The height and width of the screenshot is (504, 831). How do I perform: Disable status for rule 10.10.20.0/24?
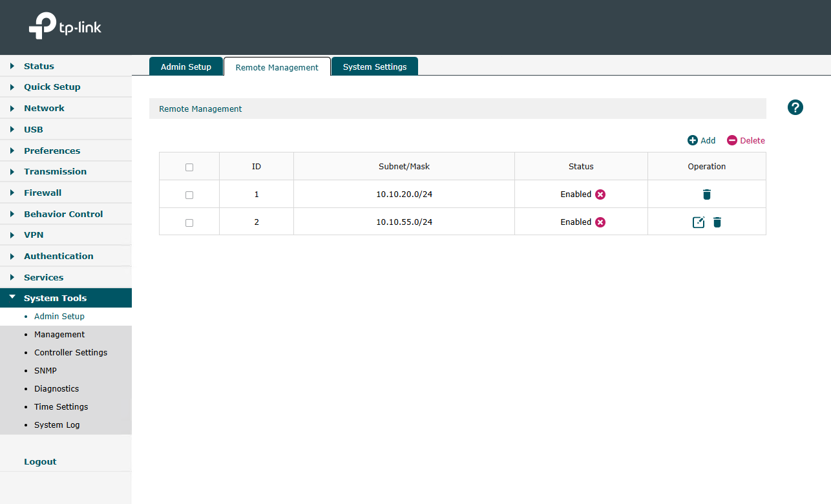pos(600,194)
